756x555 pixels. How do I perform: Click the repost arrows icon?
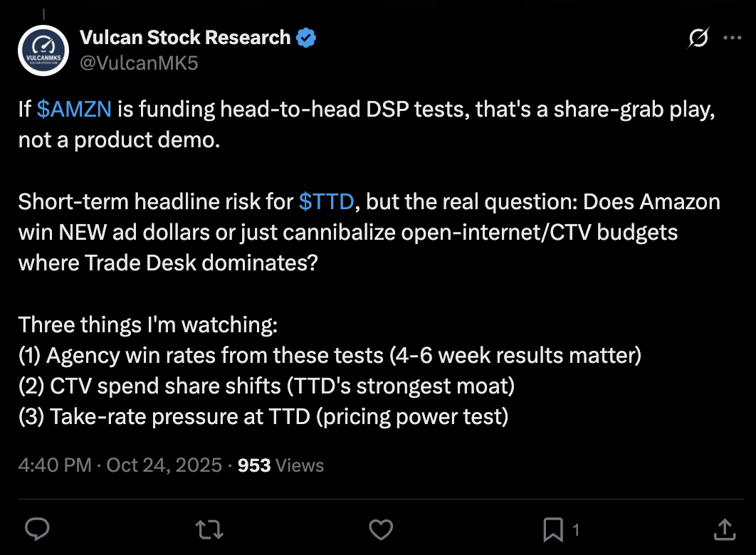coord(209,529)
